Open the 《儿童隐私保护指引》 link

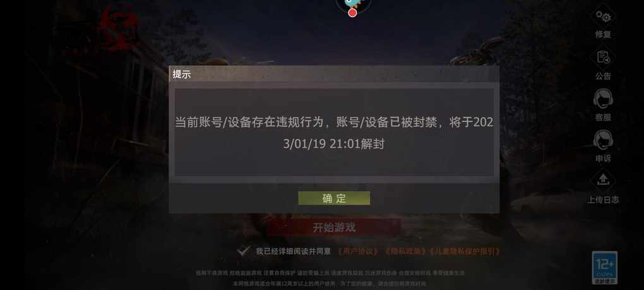pyautogui.click(x=465, y=251)
